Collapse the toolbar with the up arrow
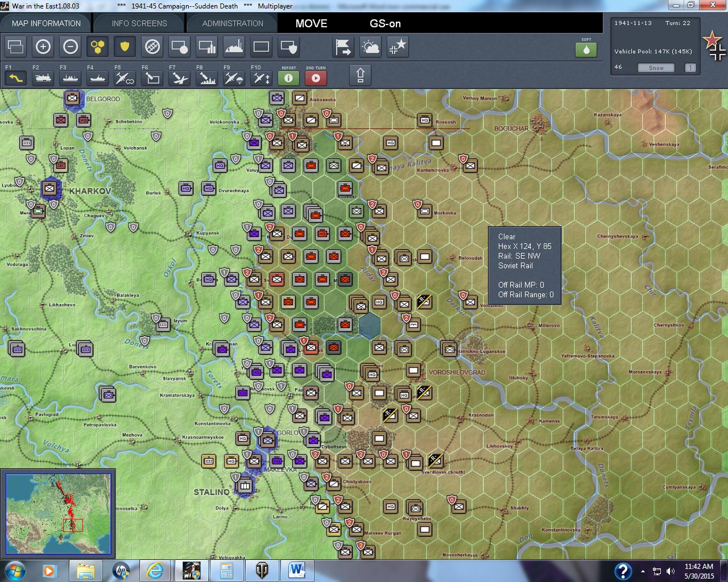Viewport: 728px width, 582px height. (x=361, y=74)
